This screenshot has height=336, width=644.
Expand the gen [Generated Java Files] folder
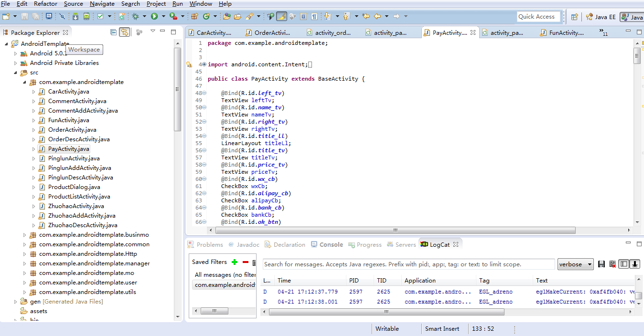[x=16, y=302]
